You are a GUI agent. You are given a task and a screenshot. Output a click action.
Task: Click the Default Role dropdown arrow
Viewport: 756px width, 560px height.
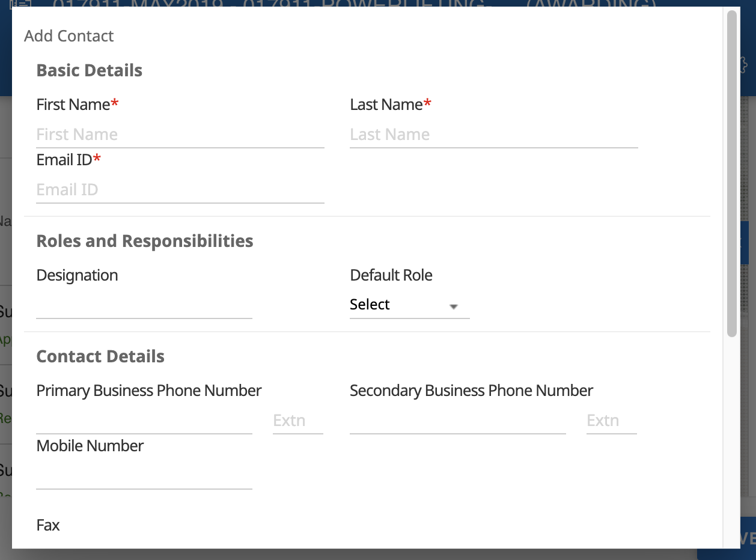(454, 306)
